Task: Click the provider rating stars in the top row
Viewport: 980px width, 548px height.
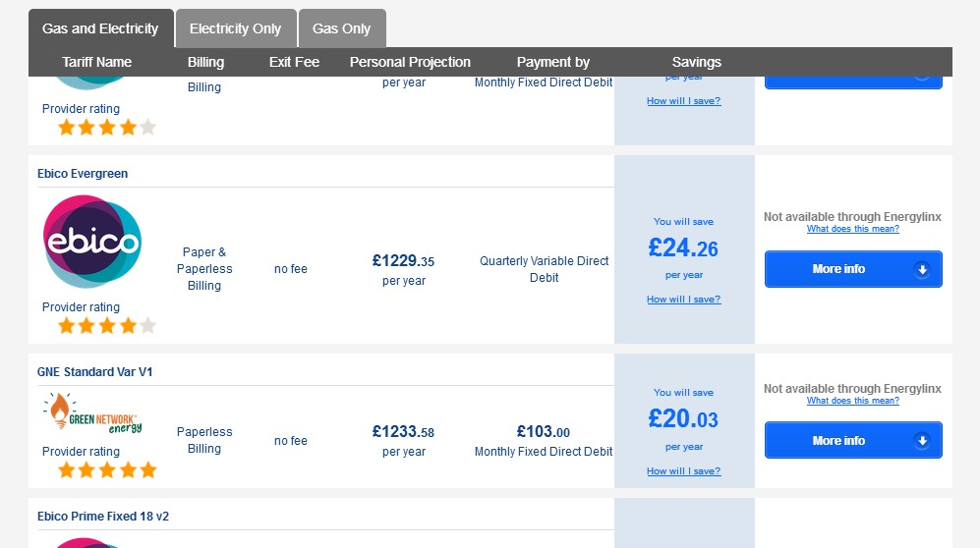Action: click(106, 127)
